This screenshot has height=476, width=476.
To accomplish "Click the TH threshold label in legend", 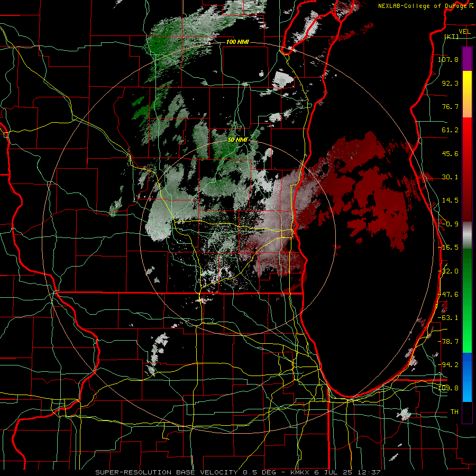I will coord(454,412).
